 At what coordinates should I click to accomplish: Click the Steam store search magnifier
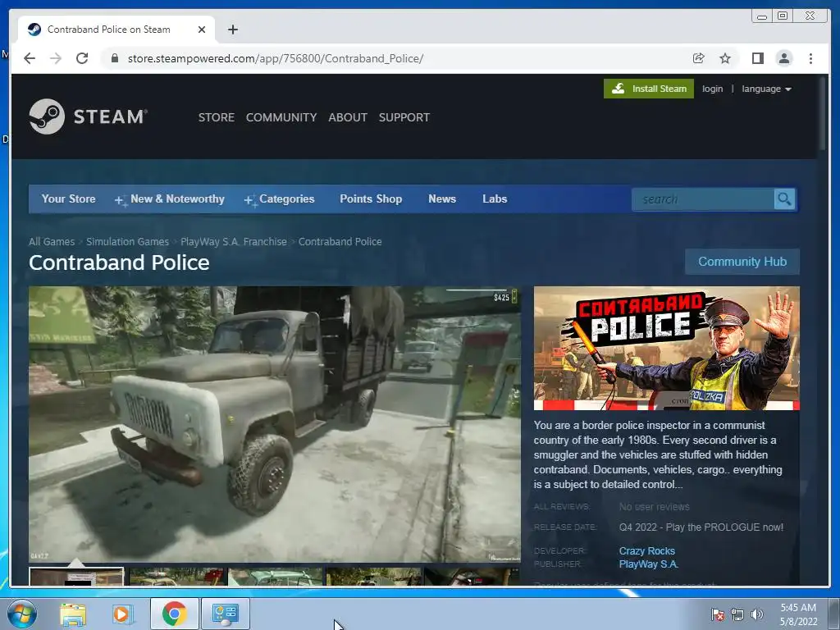(x=784, y=199)
